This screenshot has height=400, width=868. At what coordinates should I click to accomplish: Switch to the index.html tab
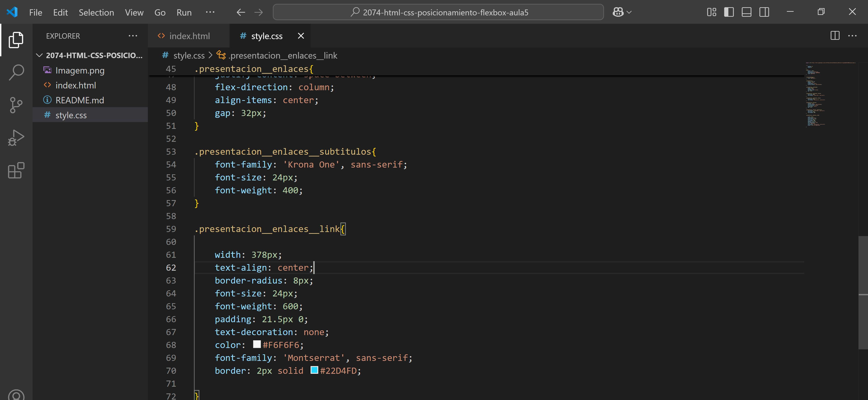[189, 36]
